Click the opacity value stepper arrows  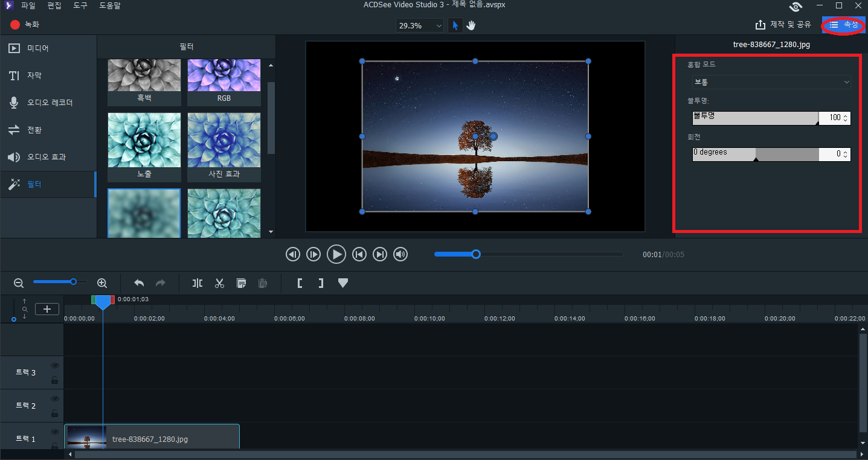coord(846,118)
